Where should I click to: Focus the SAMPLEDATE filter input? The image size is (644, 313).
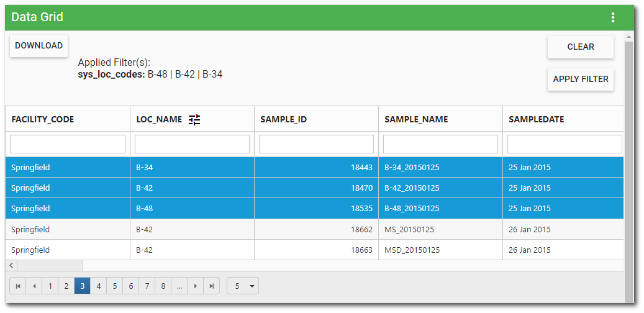pos(565,144)
